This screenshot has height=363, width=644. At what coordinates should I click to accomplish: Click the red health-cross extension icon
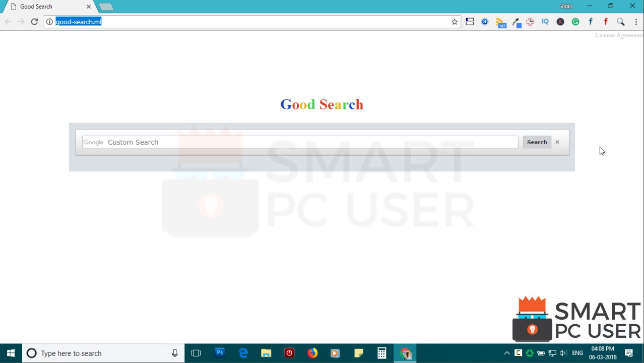pyautogui.click(x=530, y=22)
